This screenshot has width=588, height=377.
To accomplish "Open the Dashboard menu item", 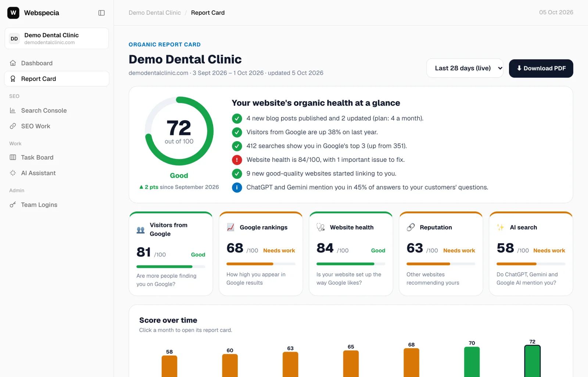I will coord(57,63).
